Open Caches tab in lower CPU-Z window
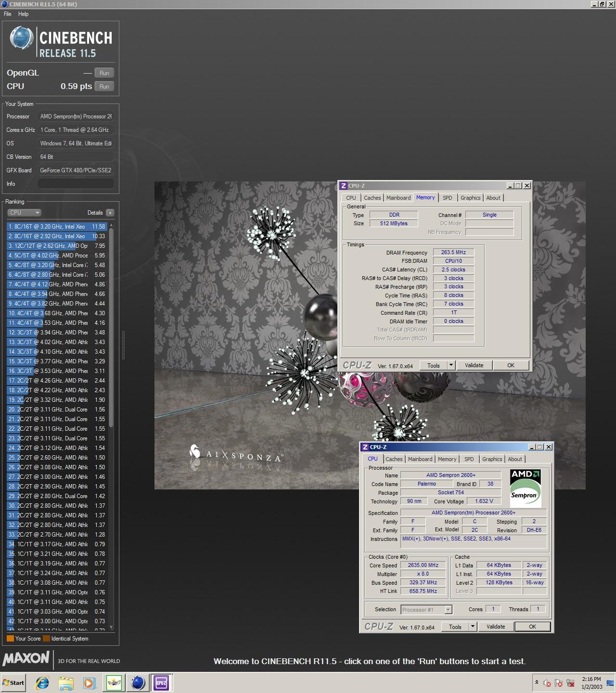The height and width of the screenshot is (693, 616). click(394, 459)
